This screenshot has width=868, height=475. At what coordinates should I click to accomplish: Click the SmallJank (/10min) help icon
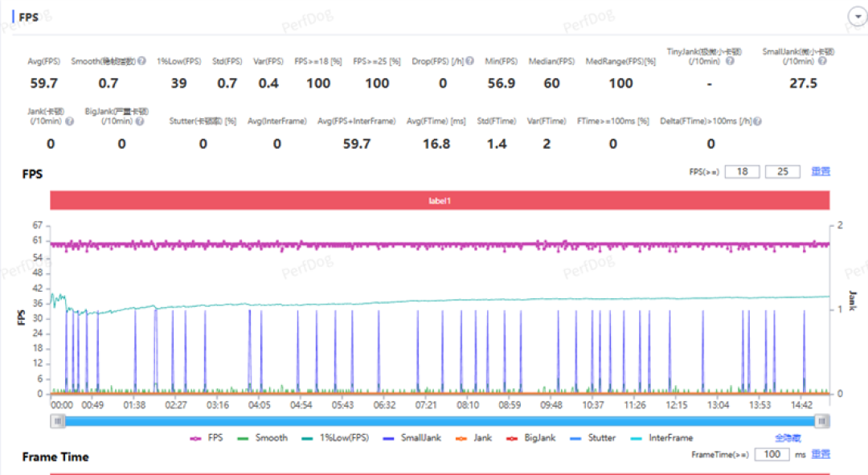point(822,61)
